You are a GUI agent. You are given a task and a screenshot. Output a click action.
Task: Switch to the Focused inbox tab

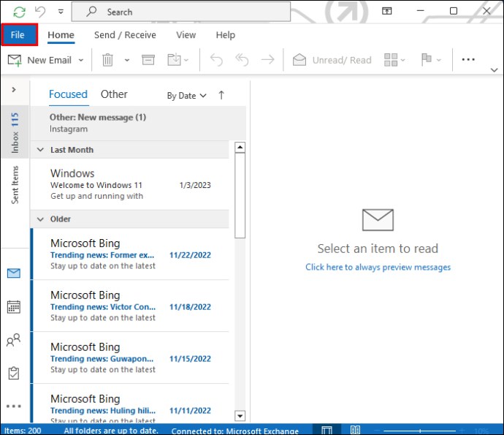[68, 94]
